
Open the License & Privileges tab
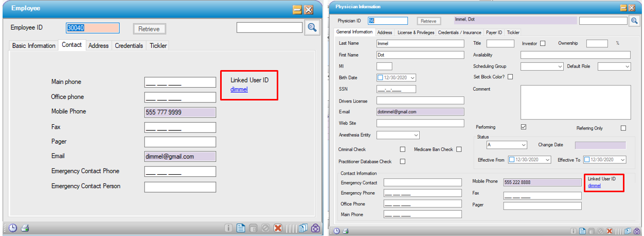[415, 32]
